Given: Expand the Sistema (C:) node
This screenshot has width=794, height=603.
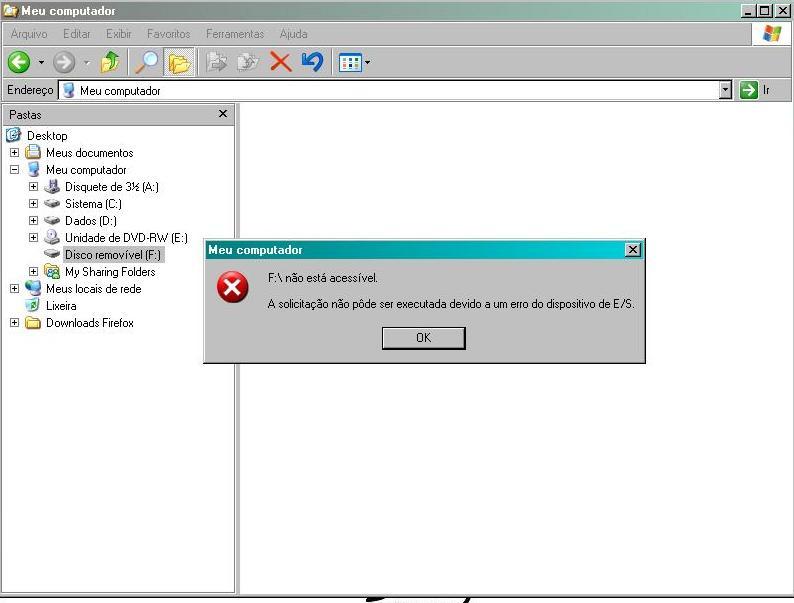Looking at the screenshot, I should click(33, 204).
